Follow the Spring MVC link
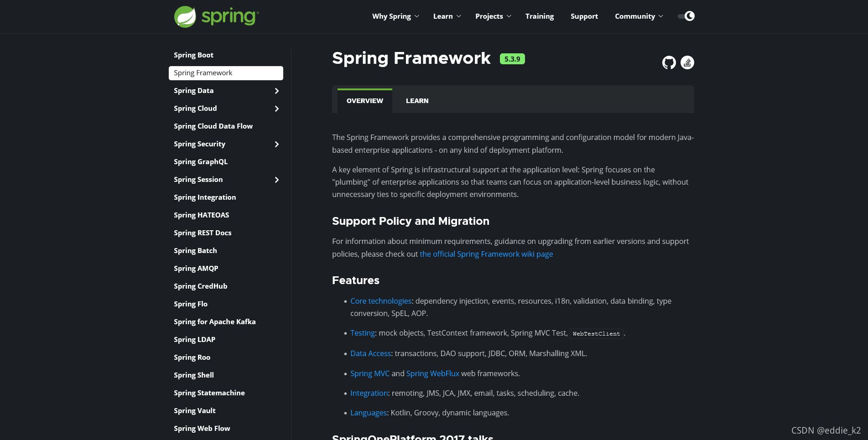 [x=370, y=373]
